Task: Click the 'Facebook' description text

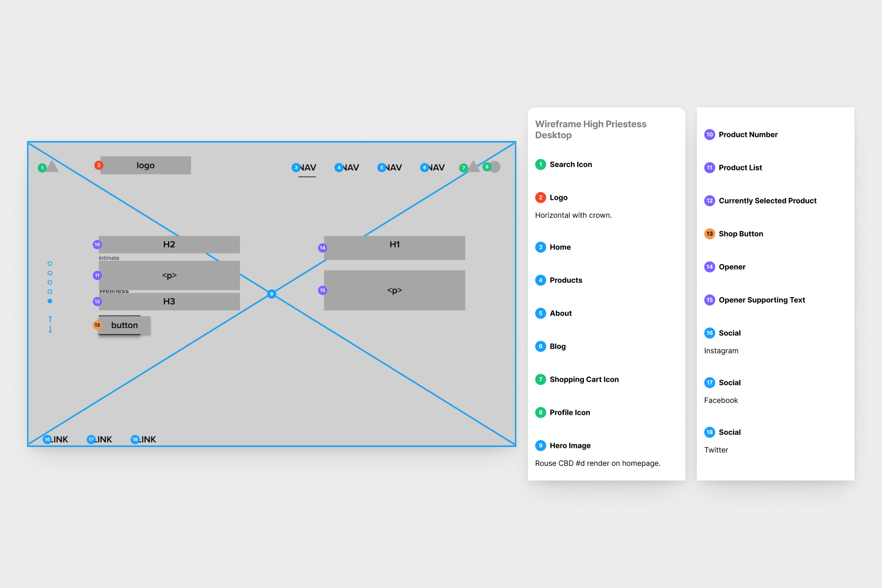Action: coord(721,400)
